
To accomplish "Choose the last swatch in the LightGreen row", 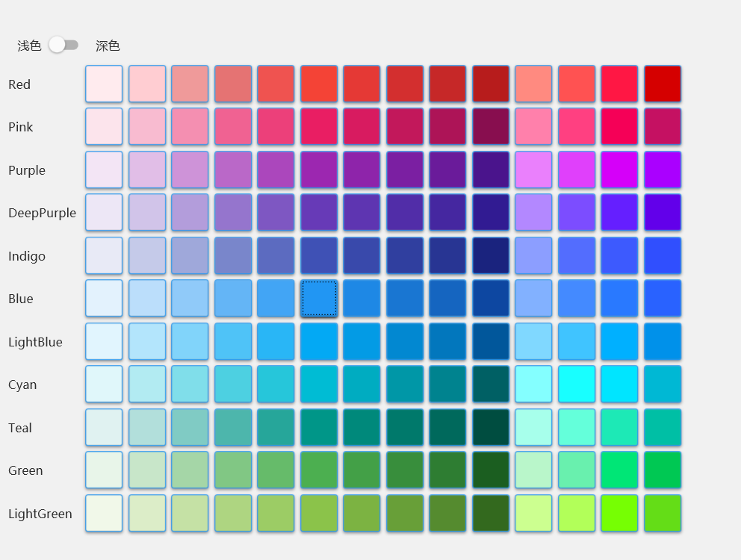I will point(663,514).
